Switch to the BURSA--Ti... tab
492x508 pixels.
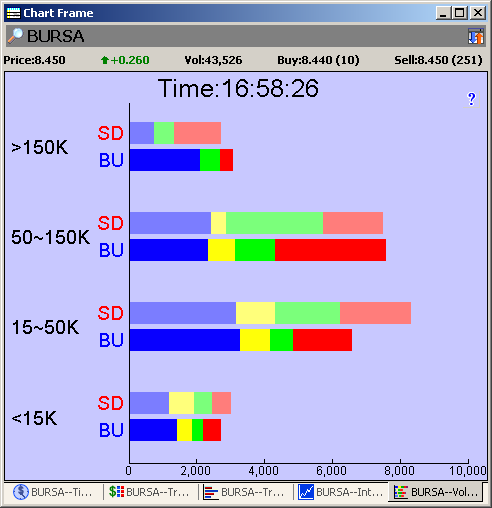tap(52, 492)
